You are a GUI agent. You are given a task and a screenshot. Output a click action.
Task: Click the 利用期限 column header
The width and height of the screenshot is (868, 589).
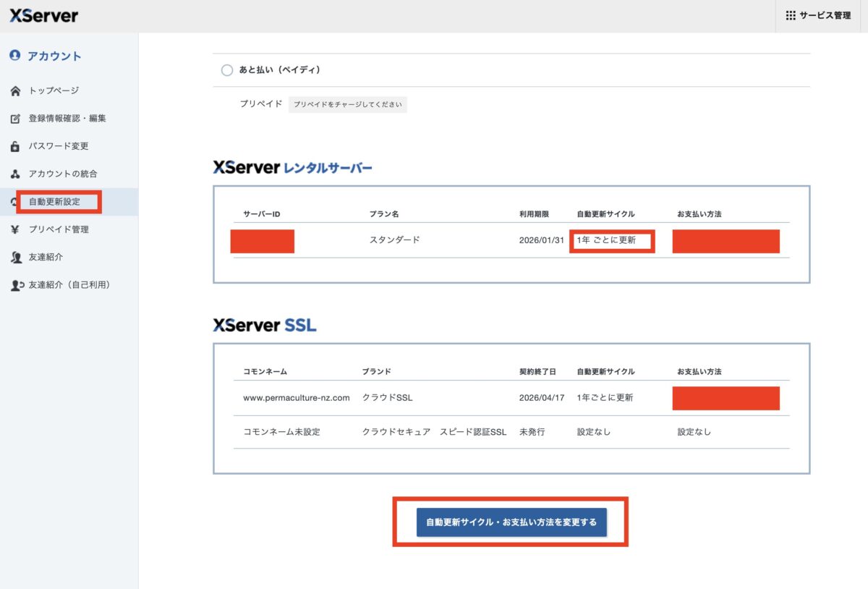point(534,214)
